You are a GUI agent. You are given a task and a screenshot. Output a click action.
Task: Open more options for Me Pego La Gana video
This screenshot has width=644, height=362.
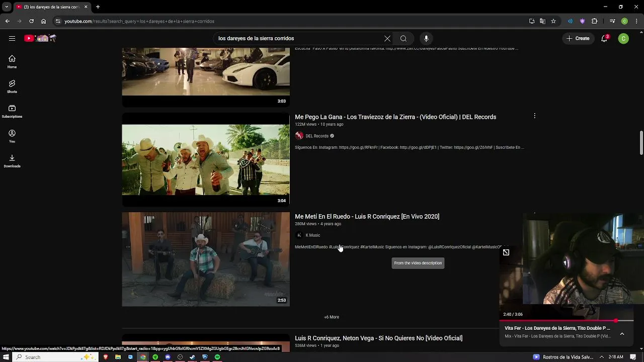tap(534, 116)
